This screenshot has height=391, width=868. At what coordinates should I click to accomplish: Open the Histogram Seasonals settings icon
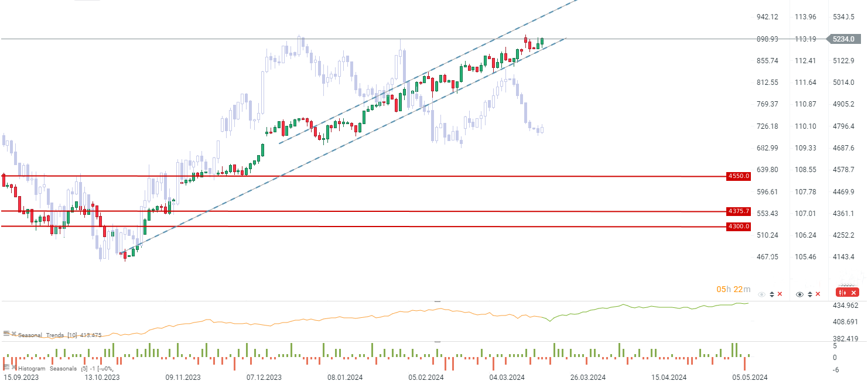coord(6,366)
